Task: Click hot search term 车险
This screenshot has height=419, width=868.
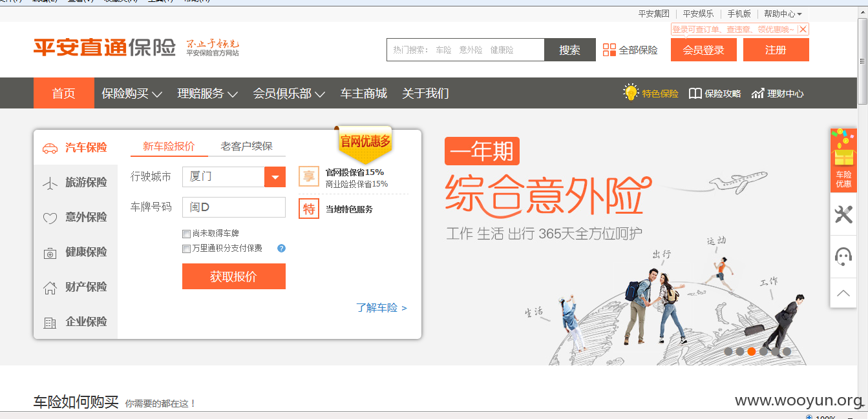Action: click(444, 50)
